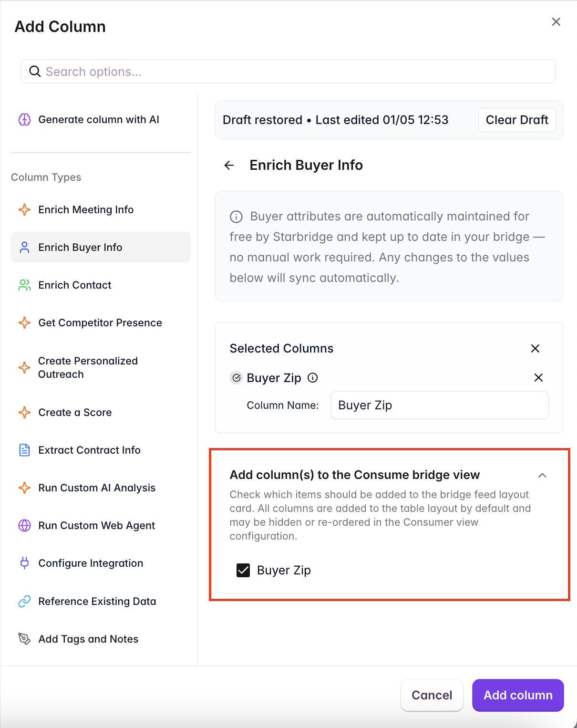
Task: Click the Column Name input field
Action: click(439, 405)
